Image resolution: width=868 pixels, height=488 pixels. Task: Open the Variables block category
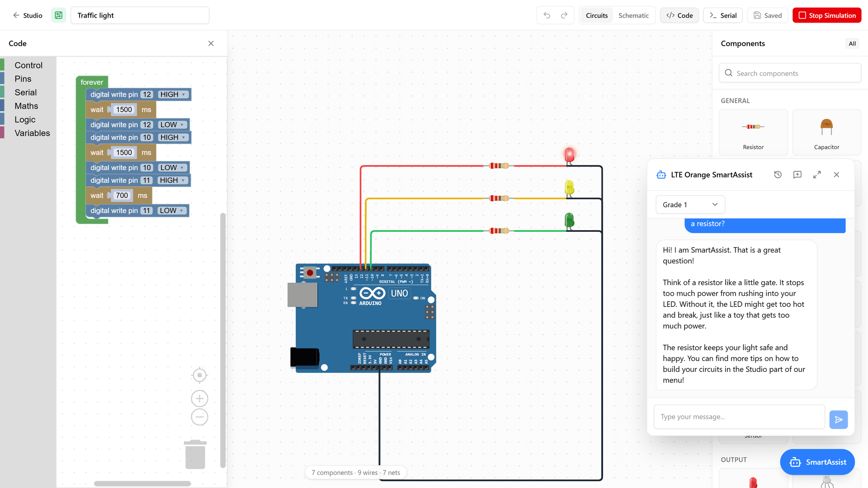tap(32, 133)
